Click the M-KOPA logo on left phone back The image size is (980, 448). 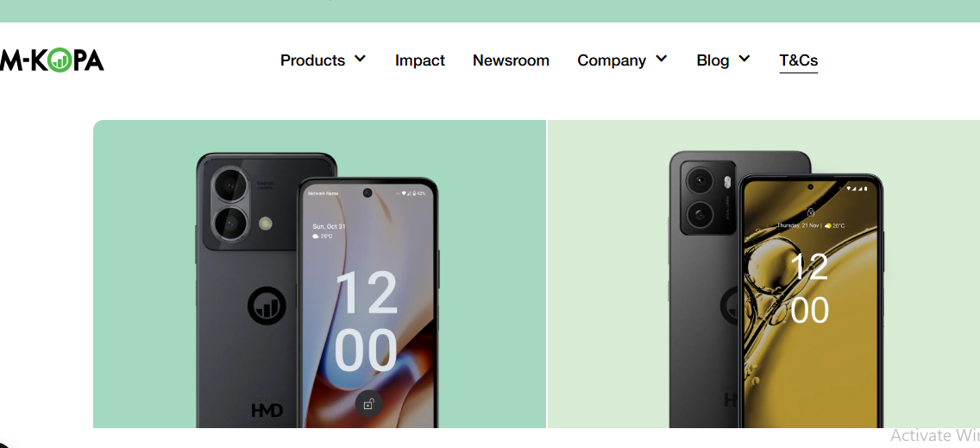267,306
